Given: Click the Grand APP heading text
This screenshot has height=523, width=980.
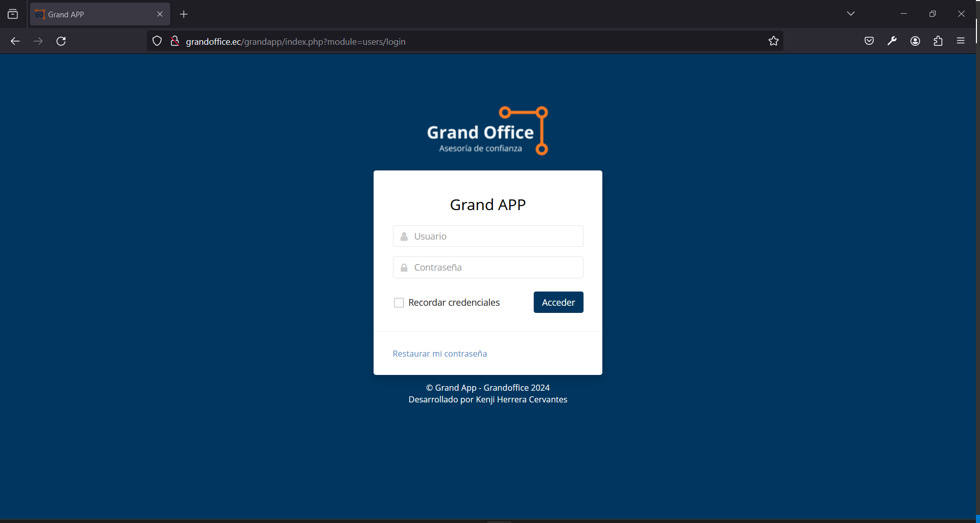Looking at the screenshot, I should tap(488, 205).
